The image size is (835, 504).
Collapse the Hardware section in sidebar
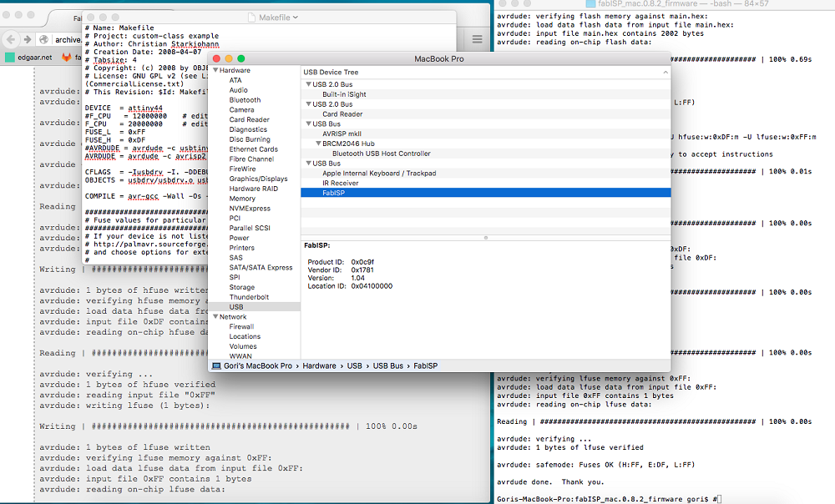point(215,70)
